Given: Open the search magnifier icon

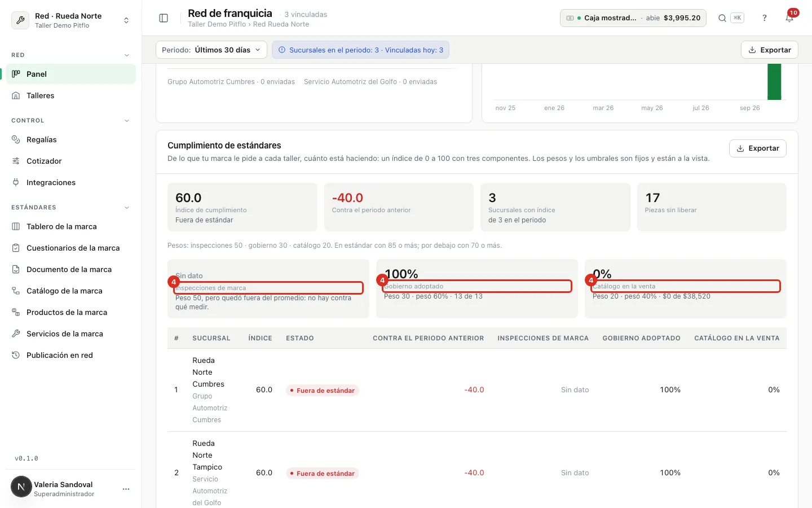Looking at the screenshot, I should [x=722, y=18].
